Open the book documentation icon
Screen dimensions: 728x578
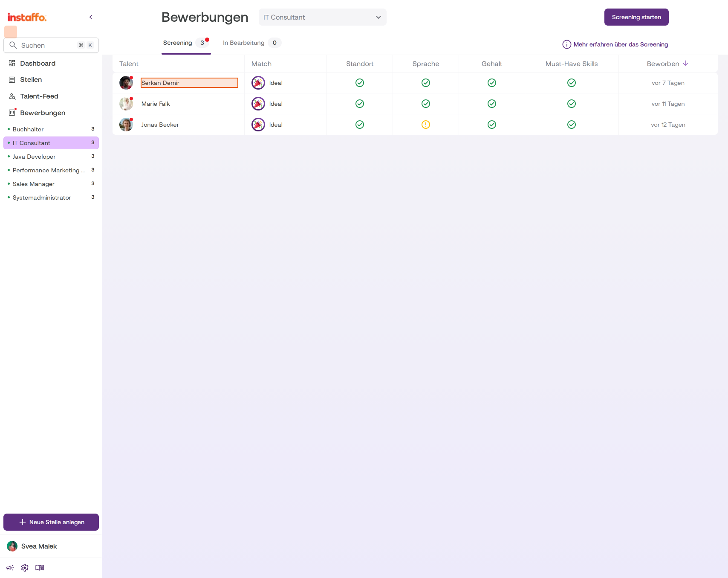click(x=40, y=568)
